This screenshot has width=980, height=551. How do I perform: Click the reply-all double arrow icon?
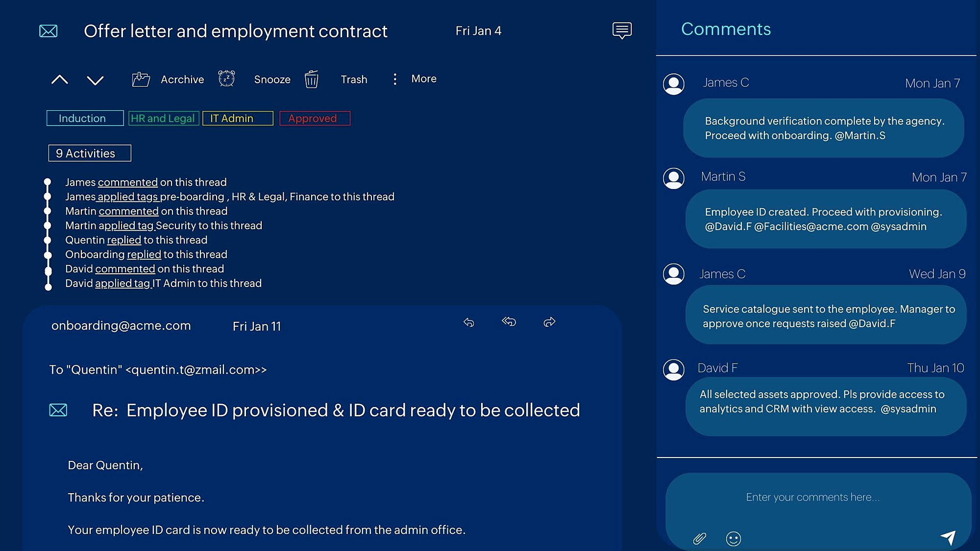pyautogui.click(x=509, y=322)
